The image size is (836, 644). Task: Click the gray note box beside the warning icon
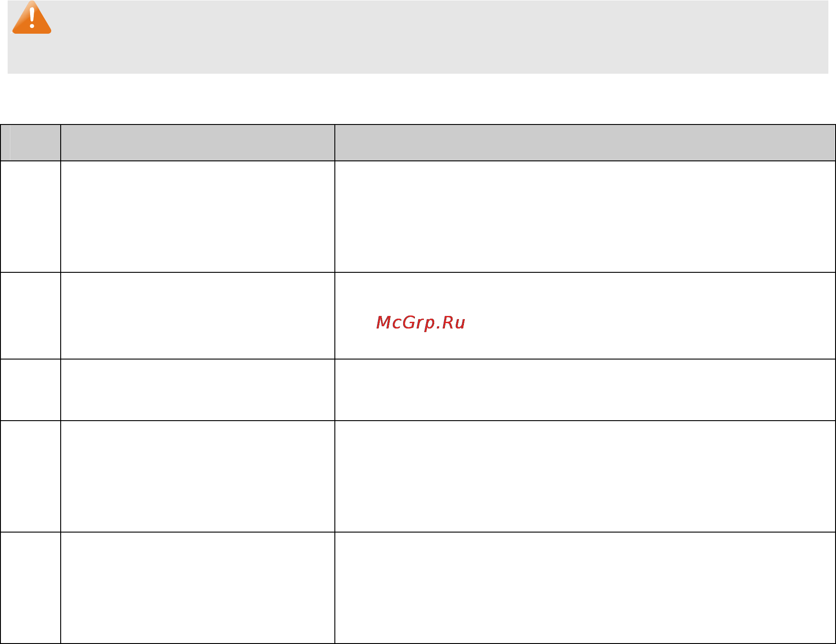(x=418, y=37)
